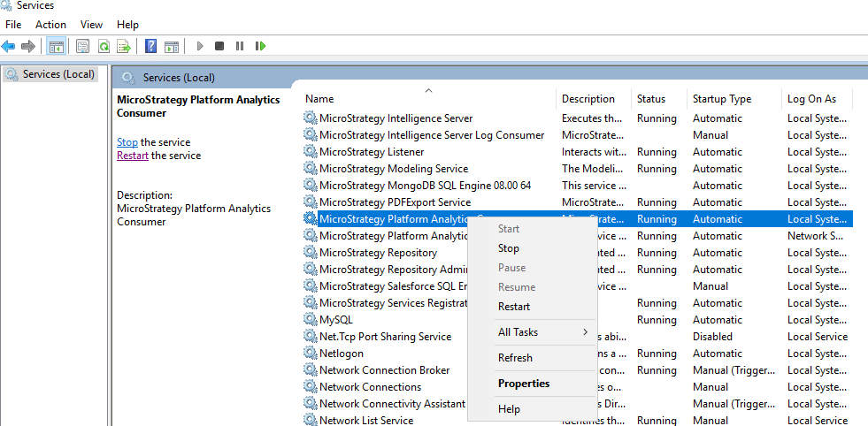Sort by the Description column header
The height and width of the screenshot is (426, 868).
point(594,98)
